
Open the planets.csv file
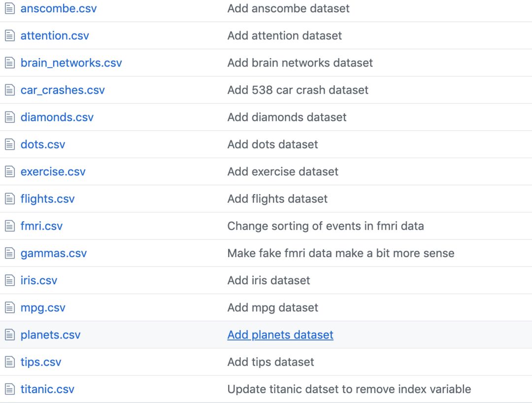pos(51,335)
